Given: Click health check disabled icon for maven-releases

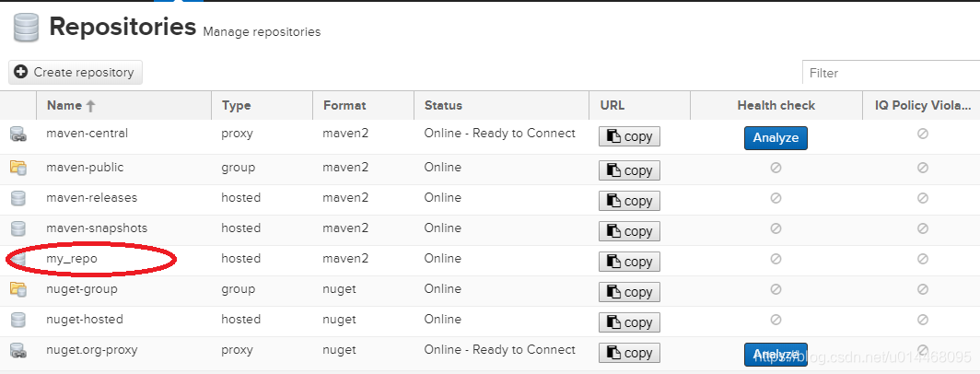Looking at the screenshot, I should coord(776,198).
